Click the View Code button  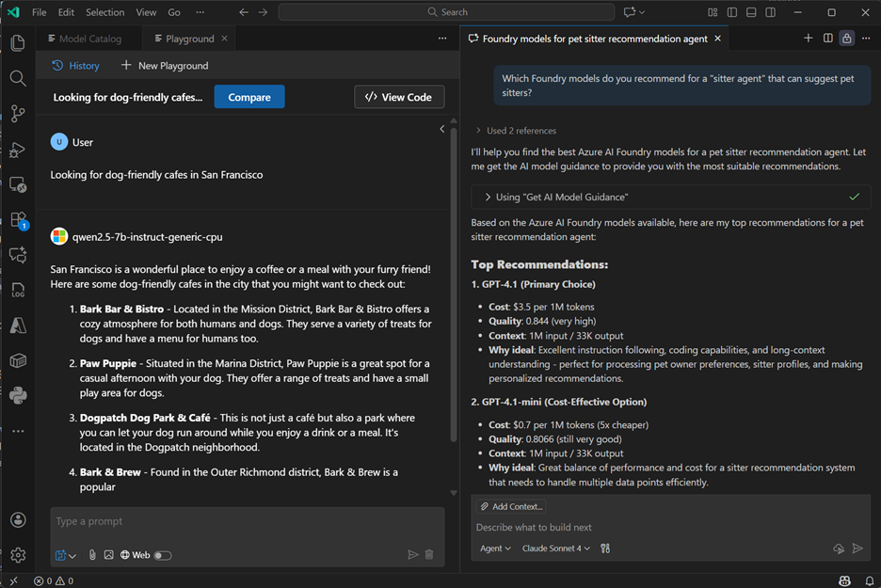pyautogui.click(x=399, y=97)
